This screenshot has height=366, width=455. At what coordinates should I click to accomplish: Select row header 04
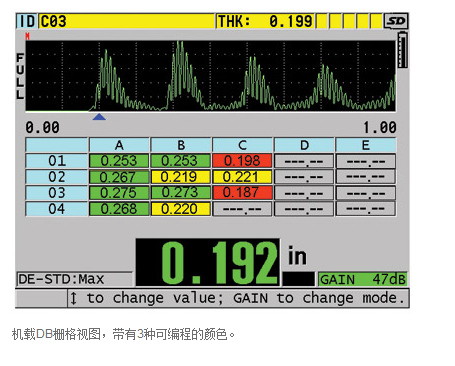click(x=57, y=209)
